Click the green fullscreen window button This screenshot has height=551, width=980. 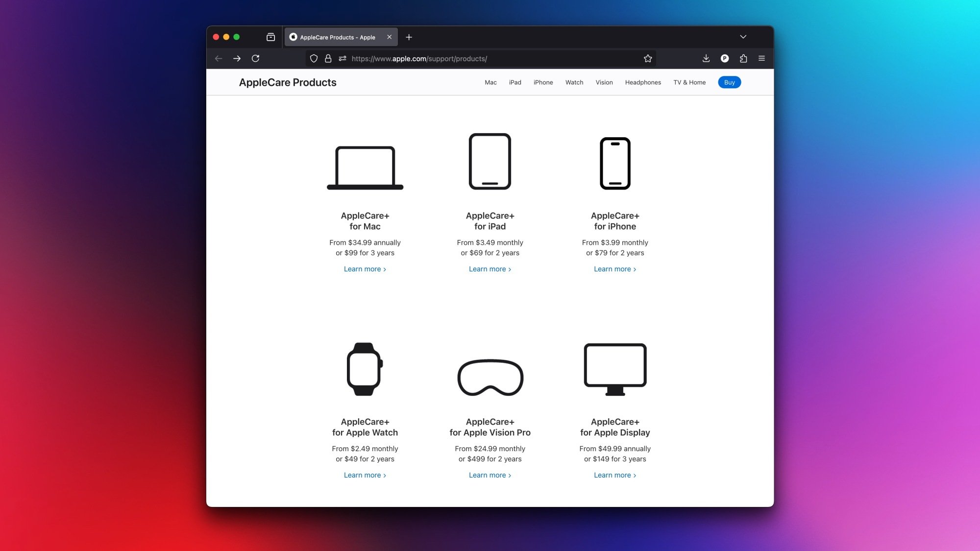(237, 37)
